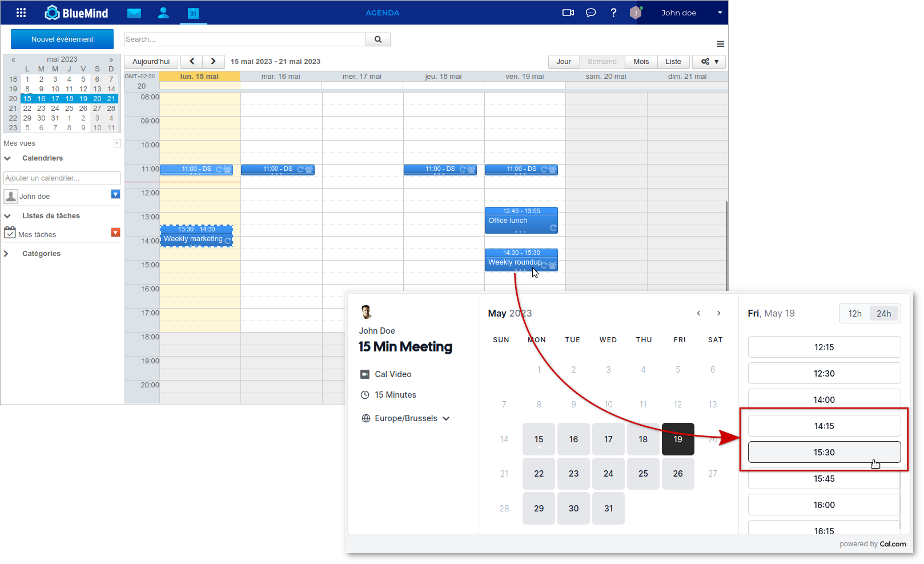Open help with question mark icon

click(613, 13)
